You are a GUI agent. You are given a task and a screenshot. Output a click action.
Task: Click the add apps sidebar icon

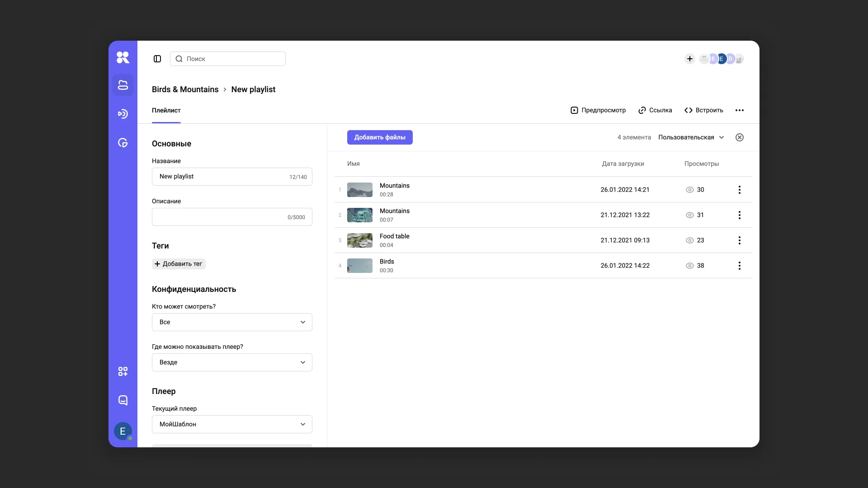(123, 371)
